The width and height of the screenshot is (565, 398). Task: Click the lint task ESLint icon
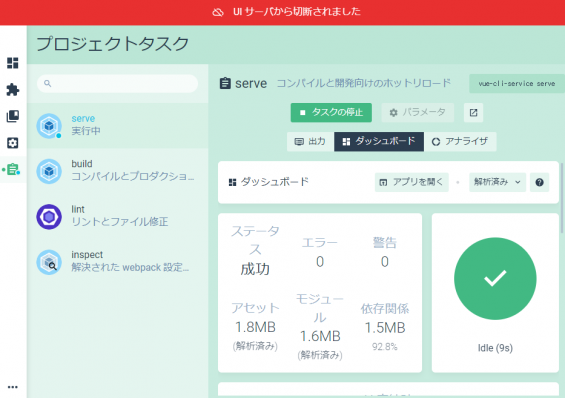(x=49, y=217)
